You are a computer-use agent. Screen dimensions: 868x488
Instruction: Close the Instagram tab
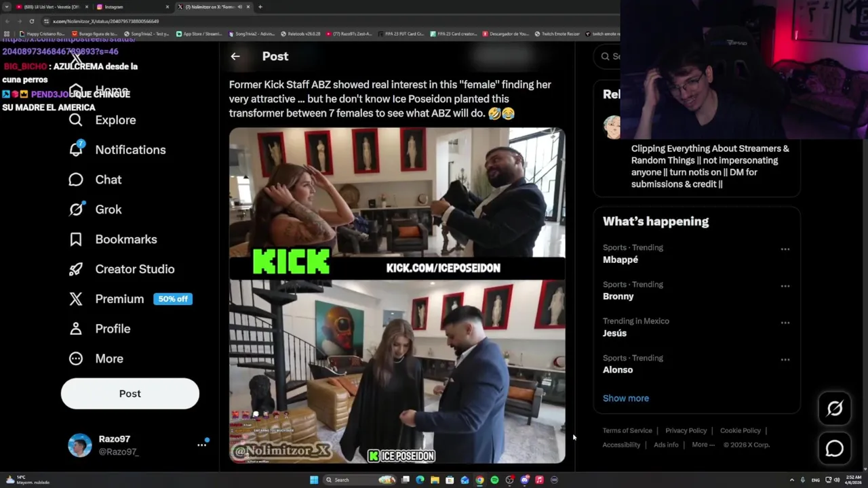click(x=167, y=7)
